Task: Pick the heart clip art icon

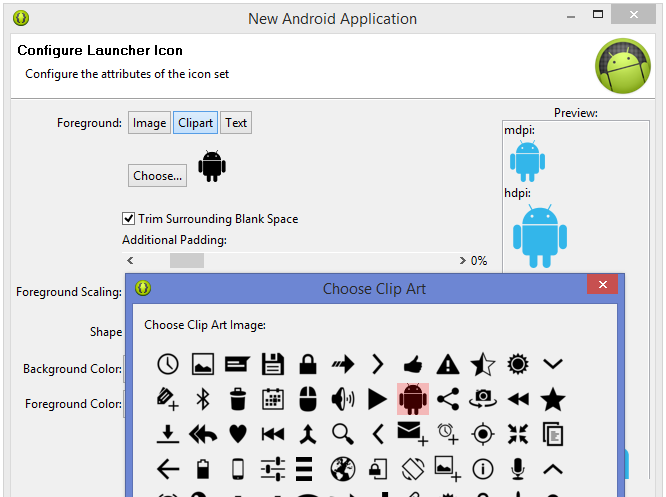Action: (238, 434)
